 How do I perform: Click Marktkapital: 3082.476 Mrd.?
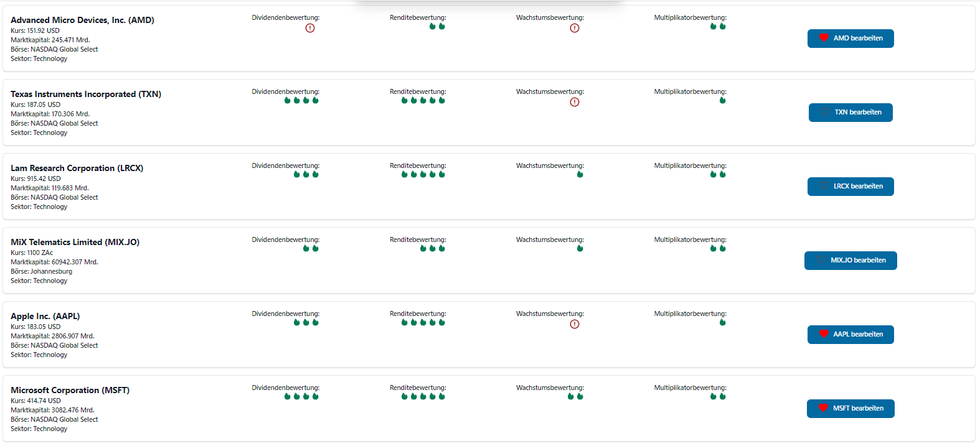click(52, 410)
